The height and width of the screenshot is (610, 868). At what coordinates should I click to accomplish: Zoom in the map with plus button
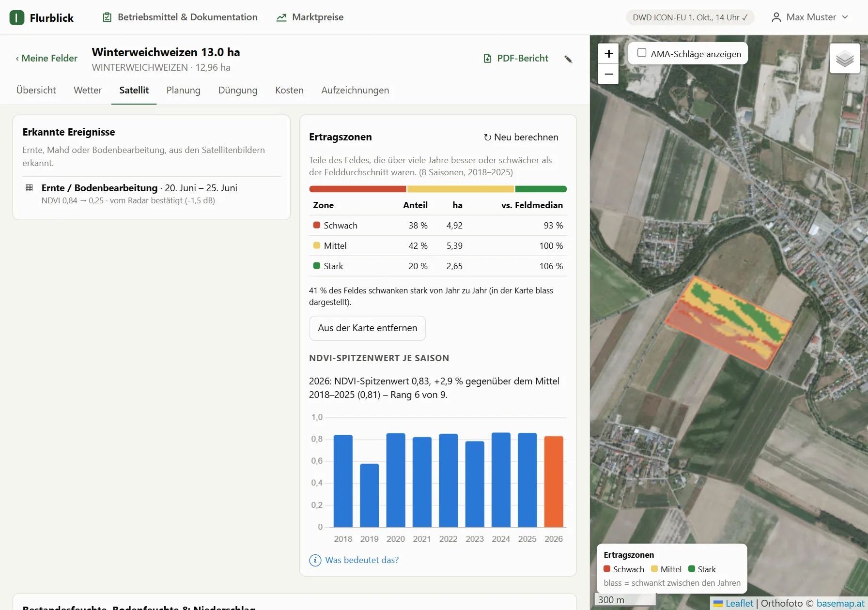click(x=608, y=54)
